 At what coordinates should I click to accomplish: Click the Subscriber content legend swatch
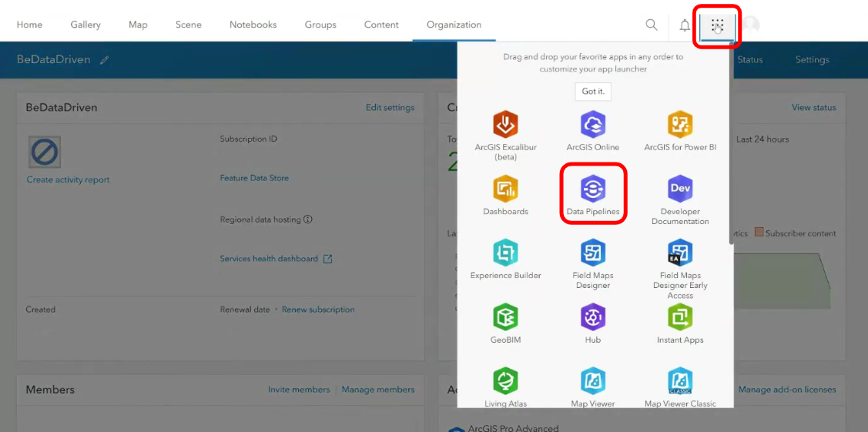coord(759,233)
